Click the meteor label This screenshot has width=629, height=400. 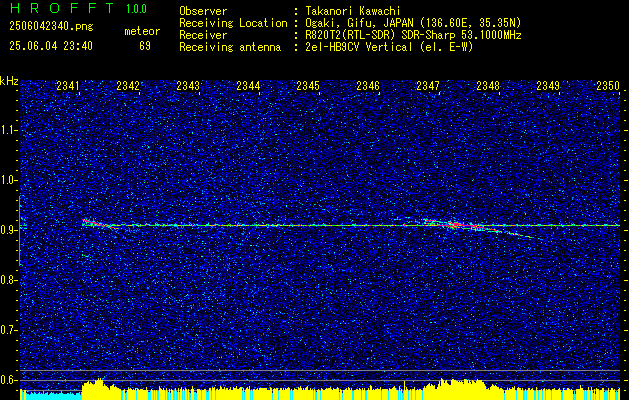coord(142,31)
